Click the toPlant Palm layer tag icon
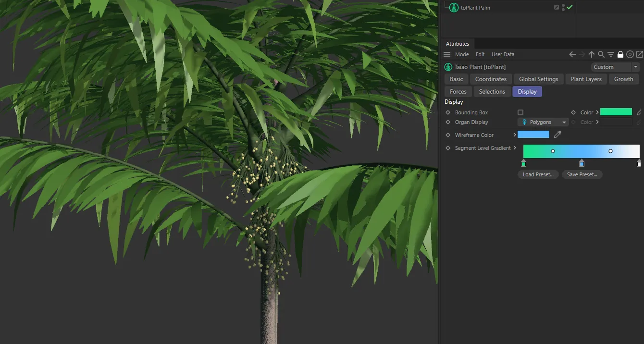The height and width of the screenshot is (344, 644). click(557, 7)
